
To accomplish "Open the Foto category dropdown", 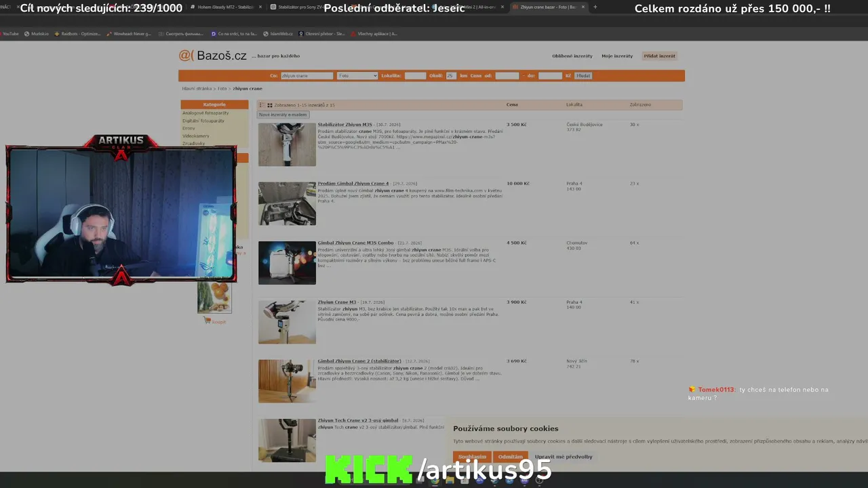I will click(x=357, y=76).
